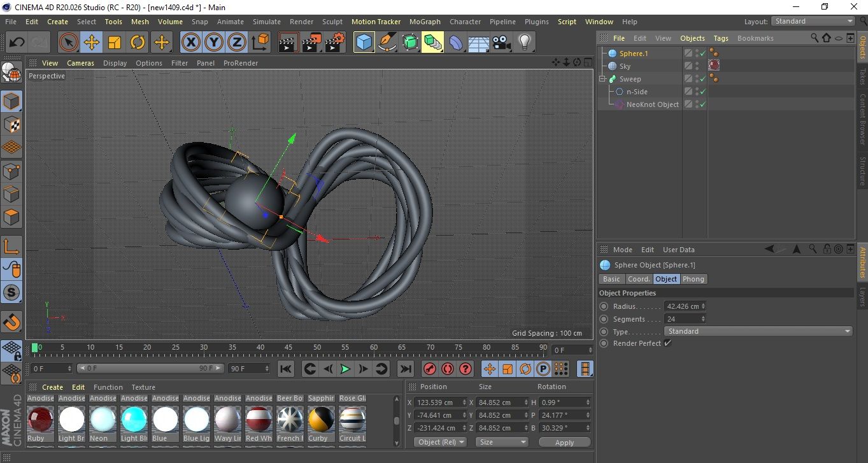Select the Rotate tool in the top toolbar
The image size is (868, 463).
[x=138, y=43]
